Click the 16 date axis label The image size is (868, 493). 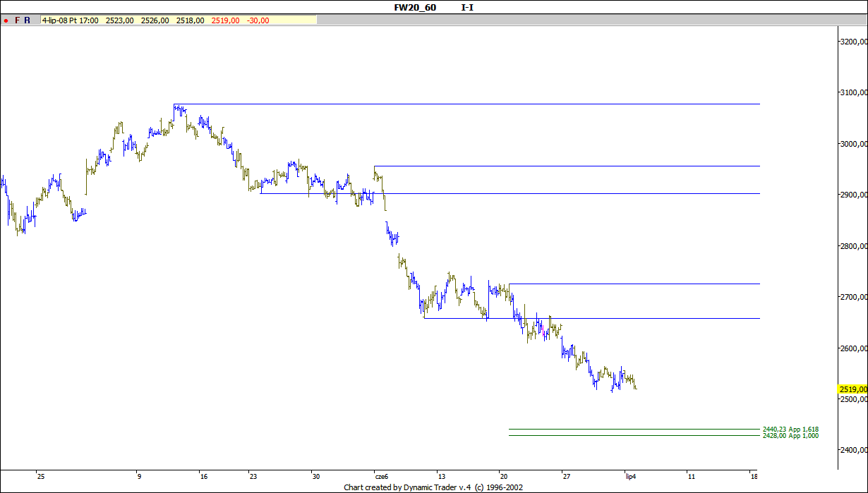203,476
